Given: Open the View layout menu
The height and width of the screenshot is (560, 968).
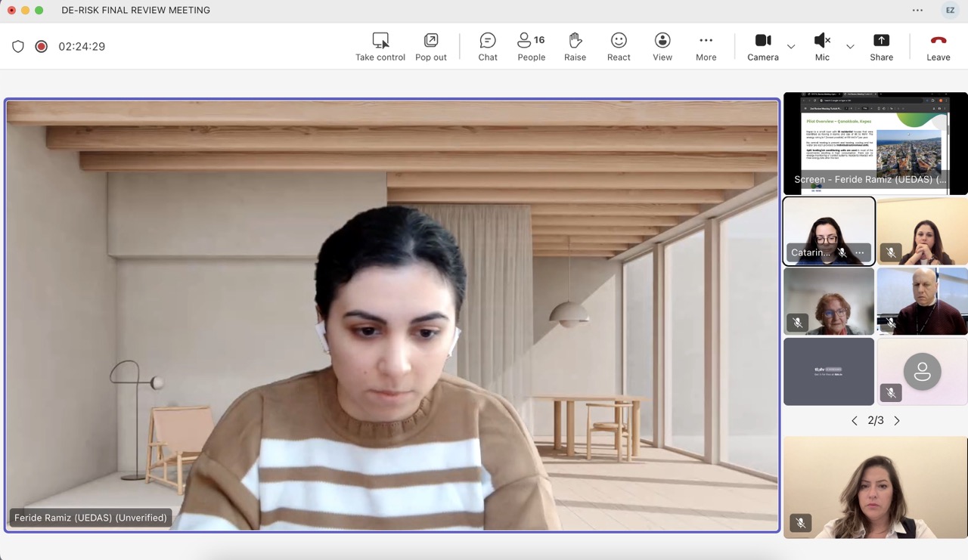Looking at the screenshot, I should 662,46.
